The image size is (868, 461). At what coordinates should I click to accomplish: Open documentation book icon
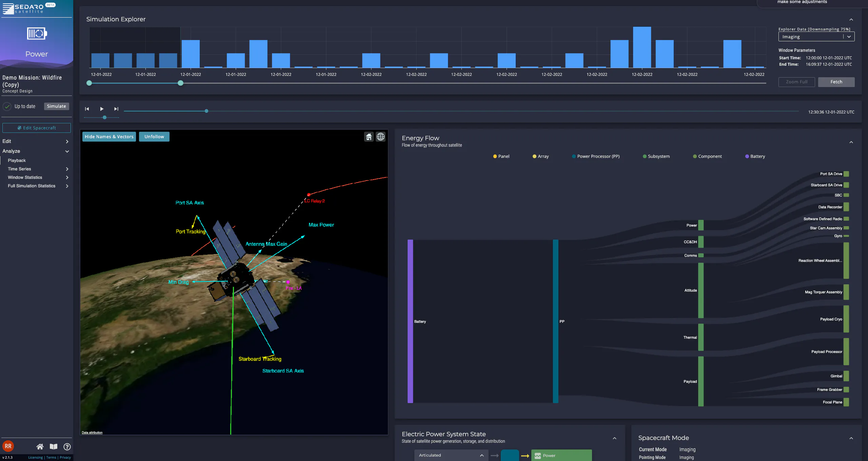pyautogui.click(x=54, y=447)
